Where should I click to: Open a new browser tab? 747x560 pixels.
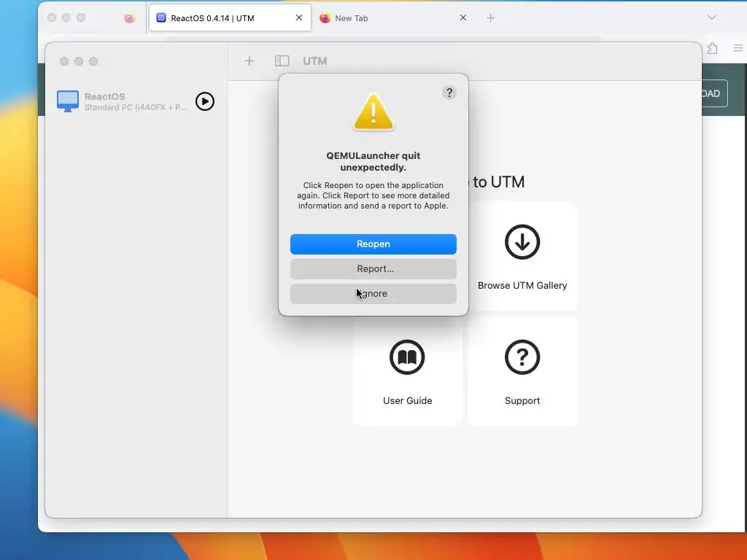[491, 18]
